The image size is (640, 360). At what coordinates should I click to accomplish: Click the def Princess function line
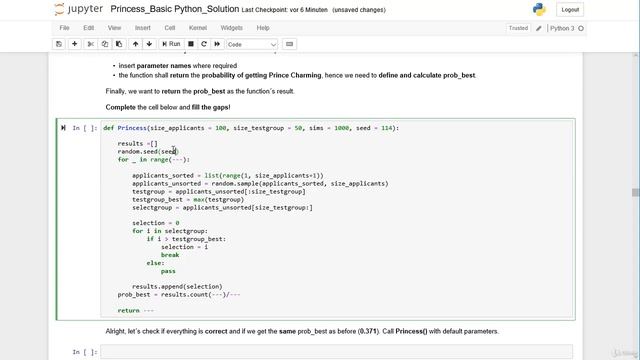coord(251,128)
